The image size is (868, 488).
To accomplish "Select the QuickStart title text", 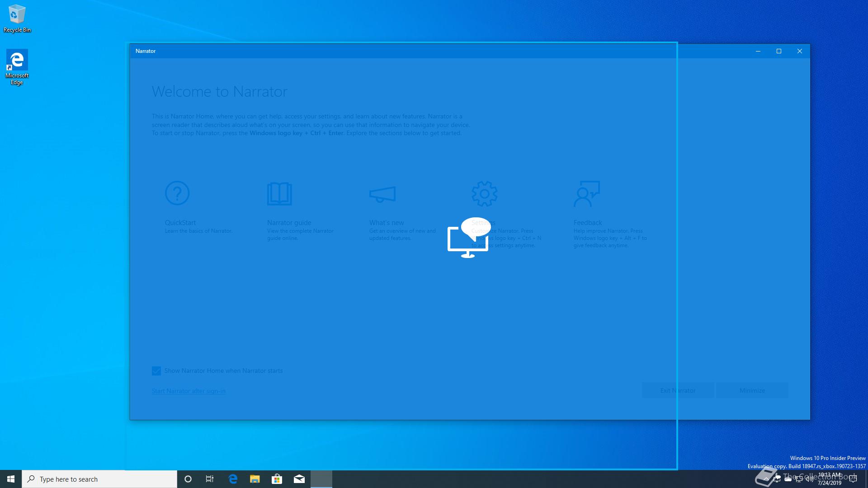I will (x=180, y=222).
